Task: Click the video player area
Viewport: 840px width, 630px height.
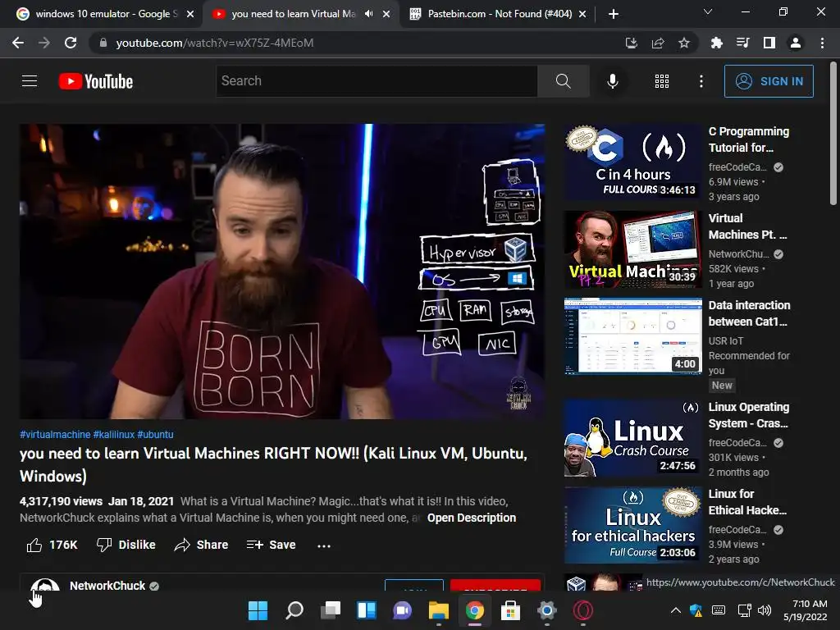Action: click(x=282, y=271)
